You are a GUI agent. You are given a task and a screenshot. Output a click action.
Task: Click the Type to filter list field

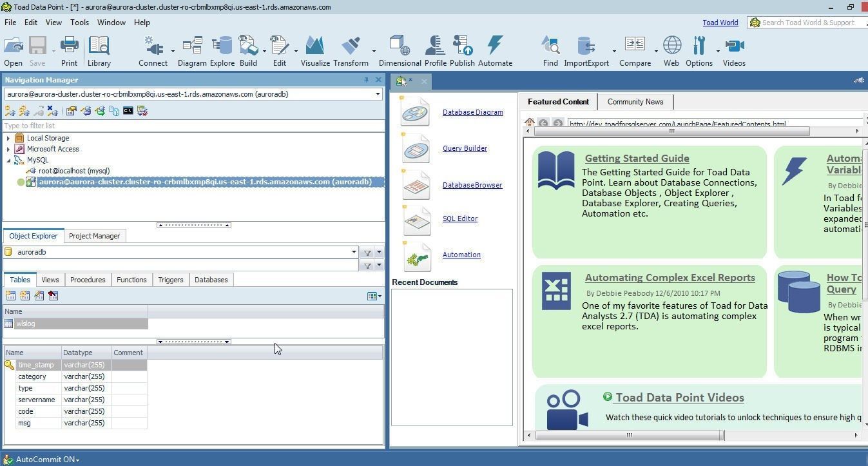tap(193, 126)
